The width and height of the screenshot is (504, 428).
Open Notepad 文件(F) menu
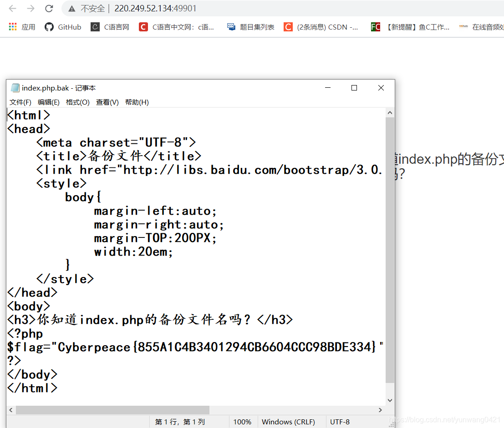tap(20, 102)
